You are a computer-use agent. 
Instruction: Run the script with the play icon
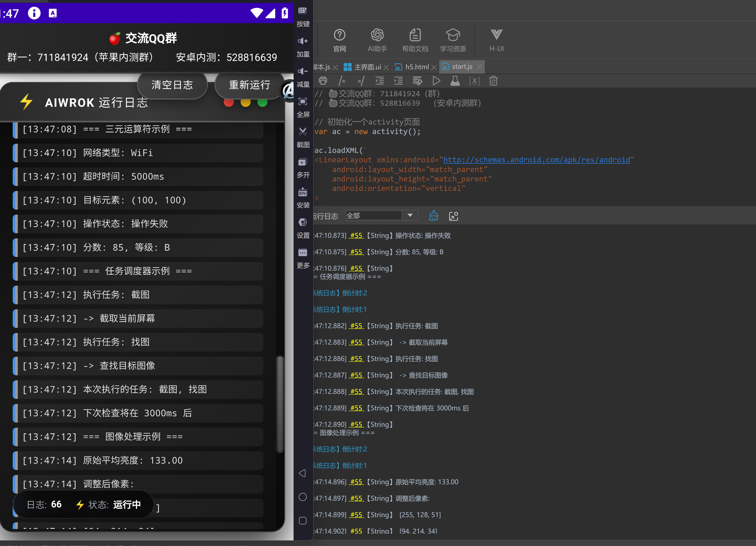[436, 81]
